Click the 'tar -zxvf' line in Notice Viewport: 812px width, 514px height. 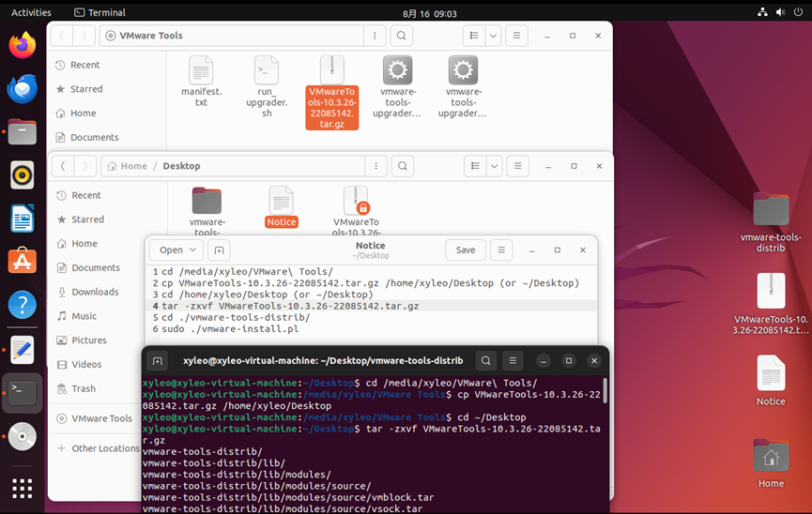pyautogui.click(x=290, y=306)
